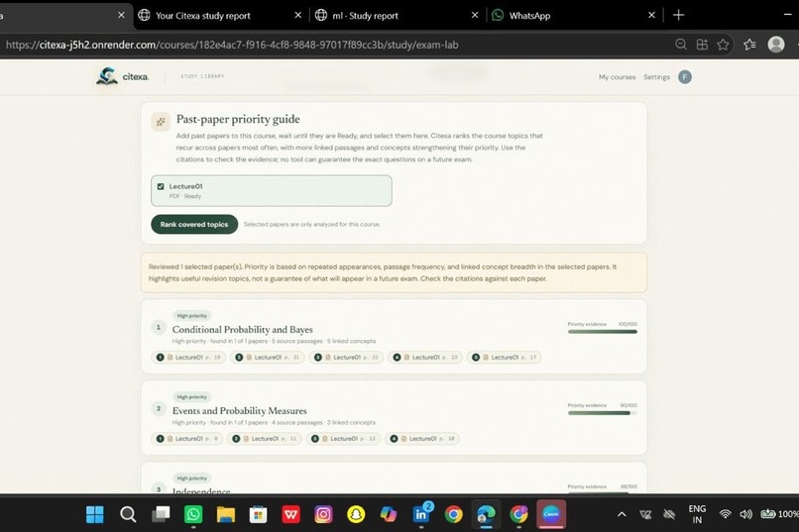Click Rank covered topics button
Image resolution: width=799 pixels, height=532 pixels.
(194, 225)
